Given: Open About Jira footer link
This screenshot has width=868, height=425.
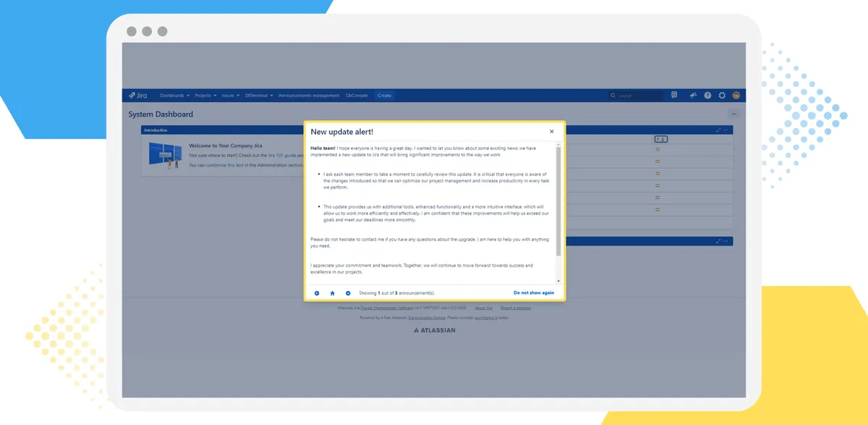Looking at the screenshot, I should (x=484, y=308).
